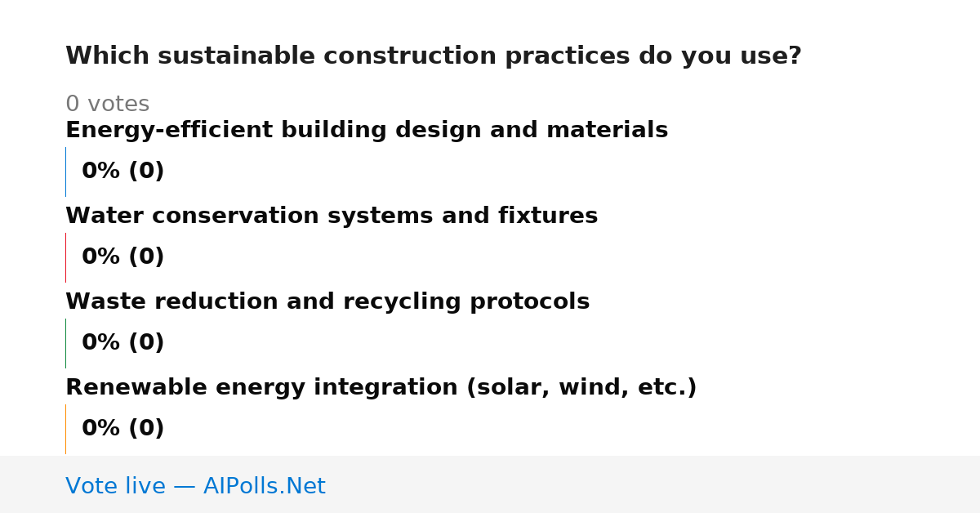This screenshot has height=513, width=980.
Task: Open the Vote live — AIPolls.Net link
Action: coord(195,486)
